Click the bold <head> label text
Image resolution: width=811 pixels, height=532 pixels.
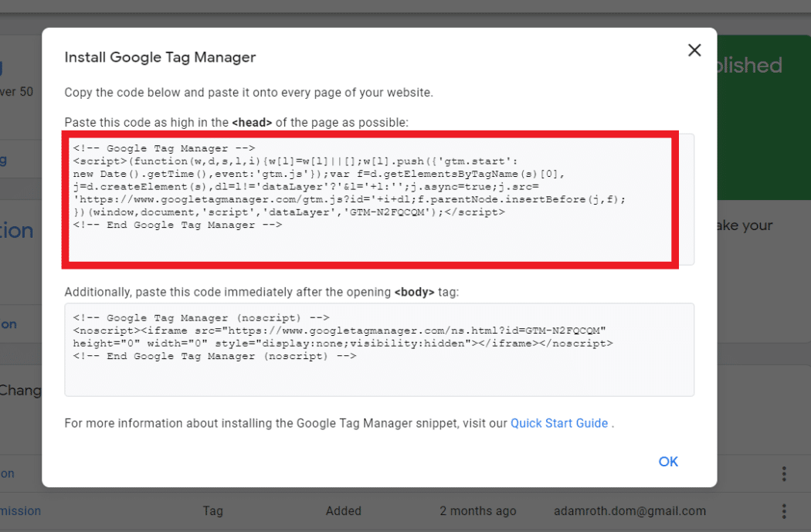point(250,122)
